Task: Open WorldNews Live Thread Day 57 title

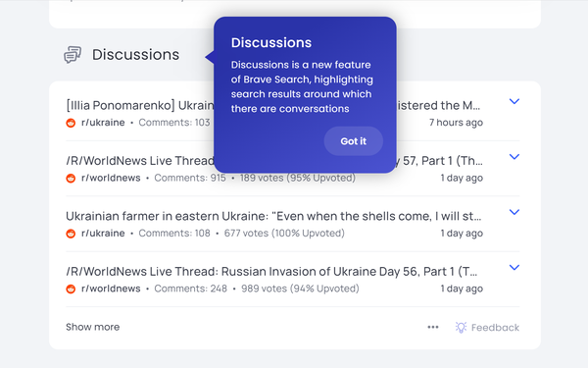Action: coord(140,161)
